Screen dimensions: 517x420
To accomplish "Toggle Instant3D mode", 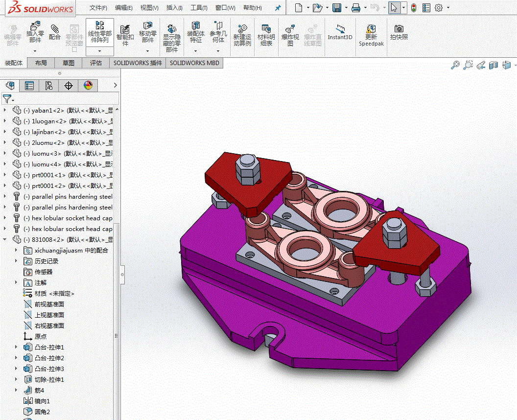I will pyautogui.click(x=340, y=32).
